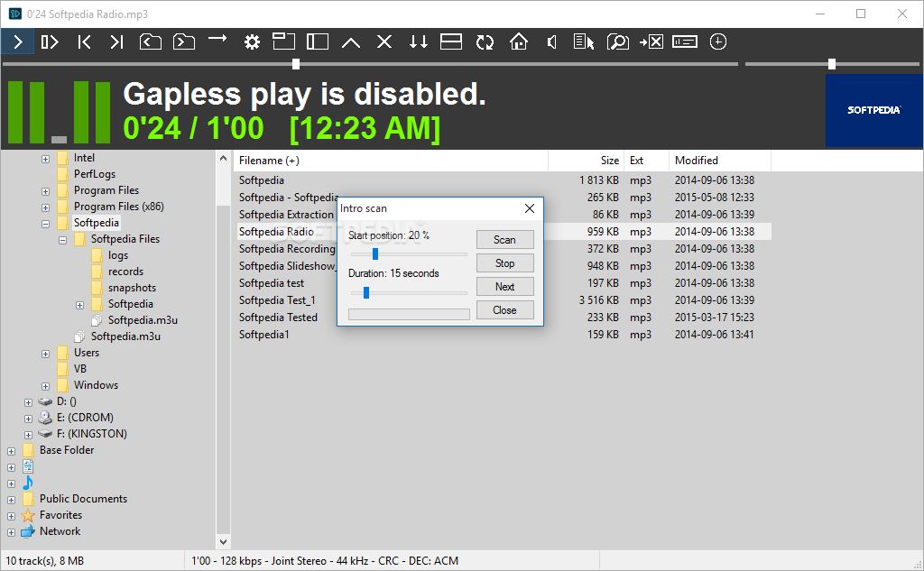Open settings with the gear icon

tap(252, 41)
